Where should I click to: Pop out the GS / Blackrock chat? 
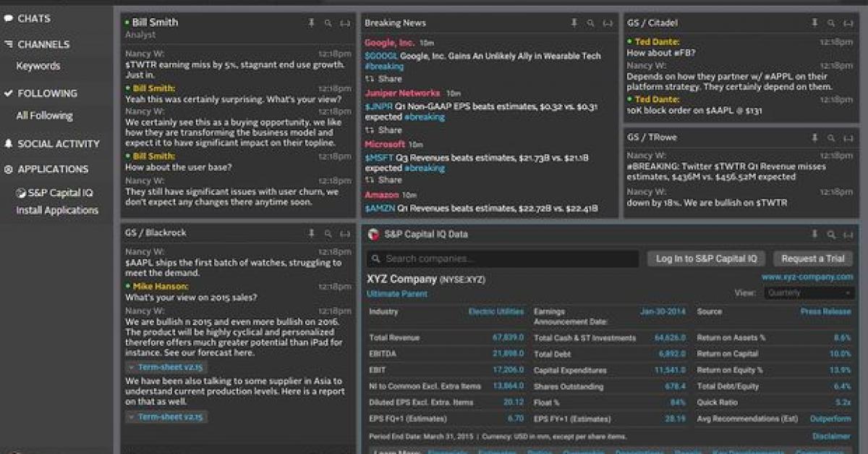point(345,233)
